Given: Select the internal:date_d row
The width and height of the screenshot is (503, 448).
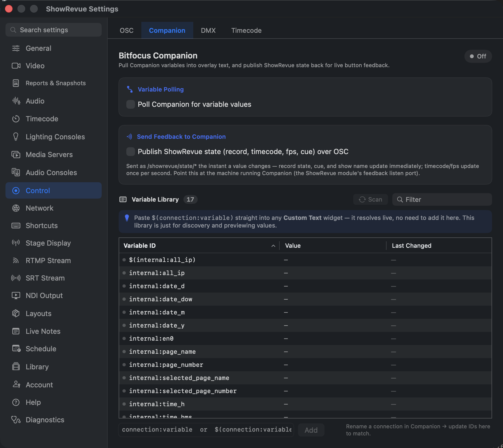Looking at the screenshot, I should [305, 286].
